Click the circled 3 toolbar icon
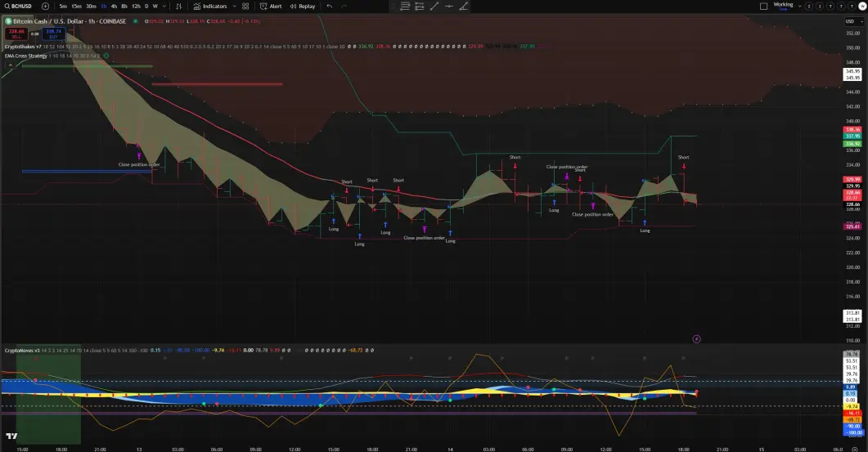 click(x=820, y=6)
